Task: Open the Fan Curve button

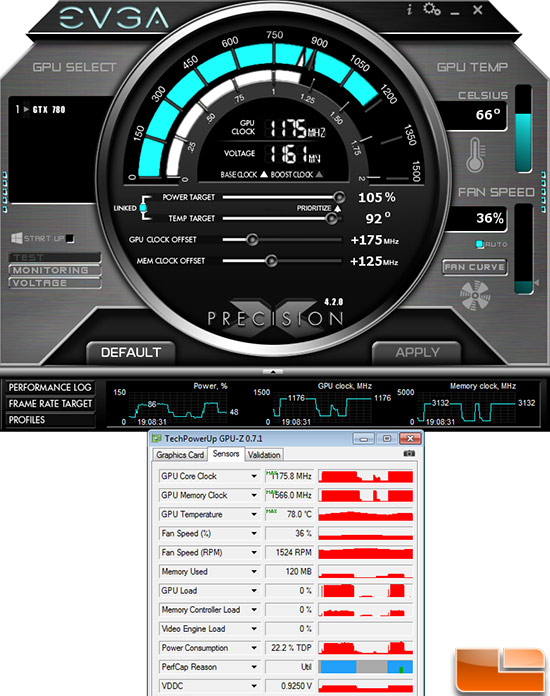Action: point(475,267)
